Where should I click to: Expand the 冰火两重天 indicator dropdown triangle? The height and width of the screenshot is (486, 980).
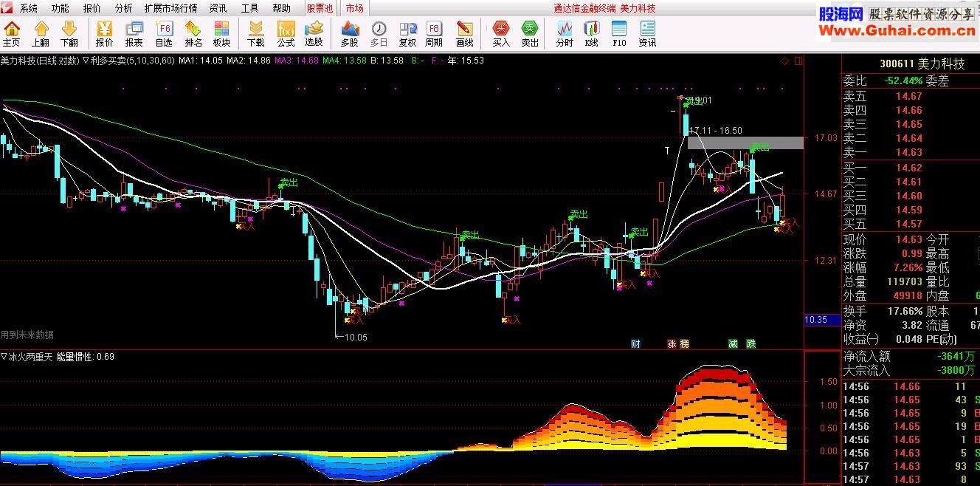4,356
